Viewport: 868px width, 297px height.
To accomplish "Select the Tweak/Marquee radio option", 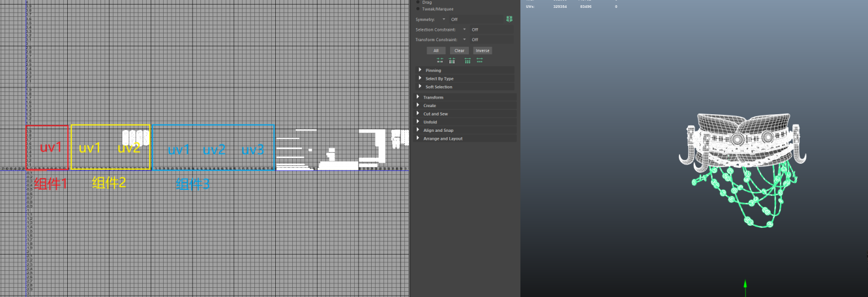I will point(418,9).
